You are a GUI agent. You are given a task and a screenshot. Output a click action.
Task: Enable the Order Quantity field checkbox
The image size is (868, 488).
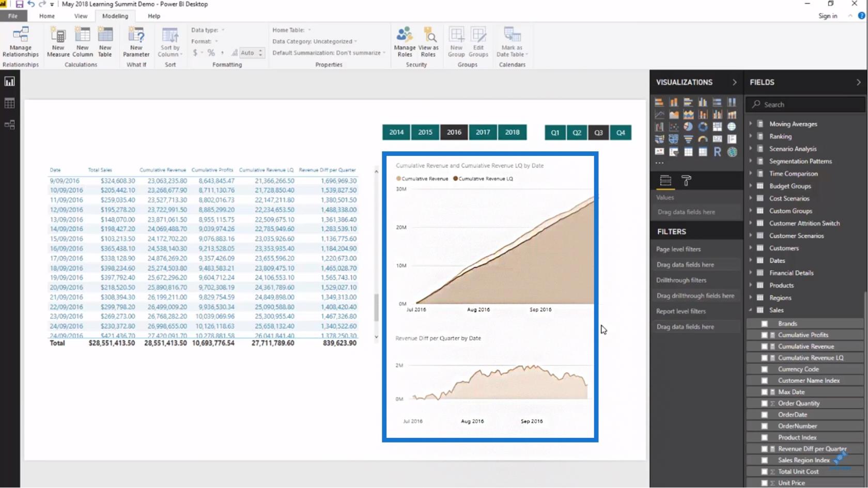coord(765,403)
